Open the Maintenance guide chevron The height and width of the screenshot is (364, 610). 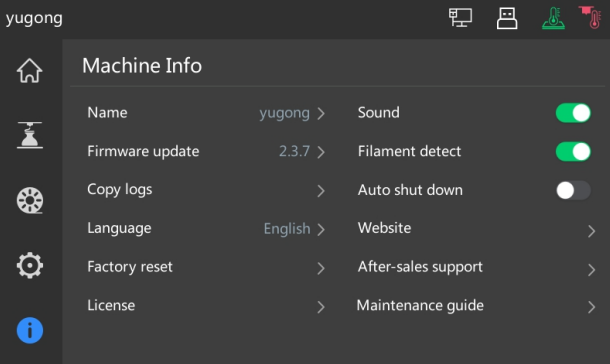pyautogui.click(x=591, y=307)
